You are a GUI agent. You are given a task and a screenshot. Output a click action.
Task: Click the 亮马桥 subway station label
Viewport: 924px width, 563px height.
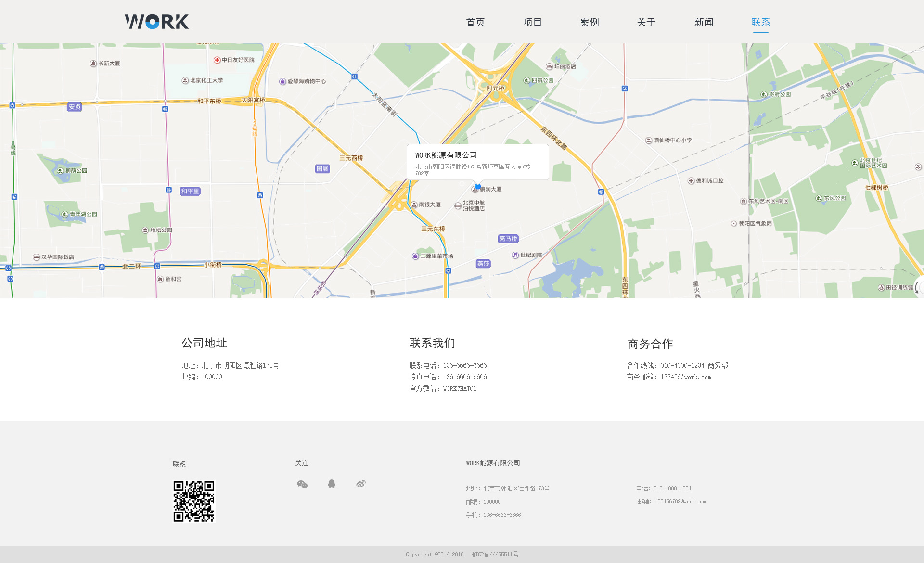click(508, 239)
